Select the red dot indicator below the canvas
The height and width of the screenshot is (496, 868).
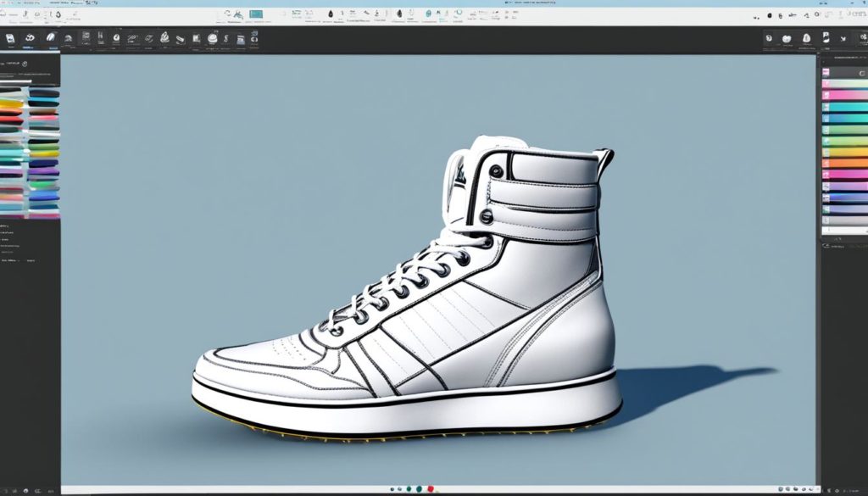(430, 488)
